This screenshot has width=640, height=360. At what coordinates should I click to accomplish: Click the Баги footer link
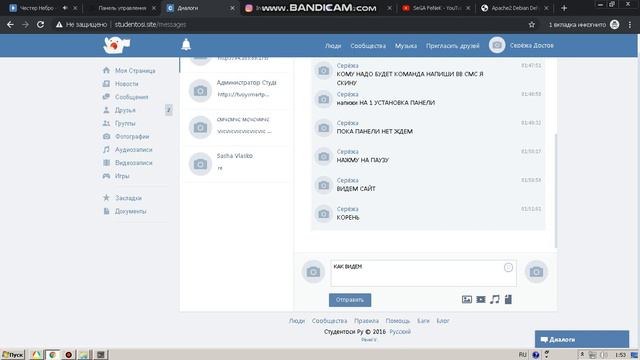pos(423,321)
